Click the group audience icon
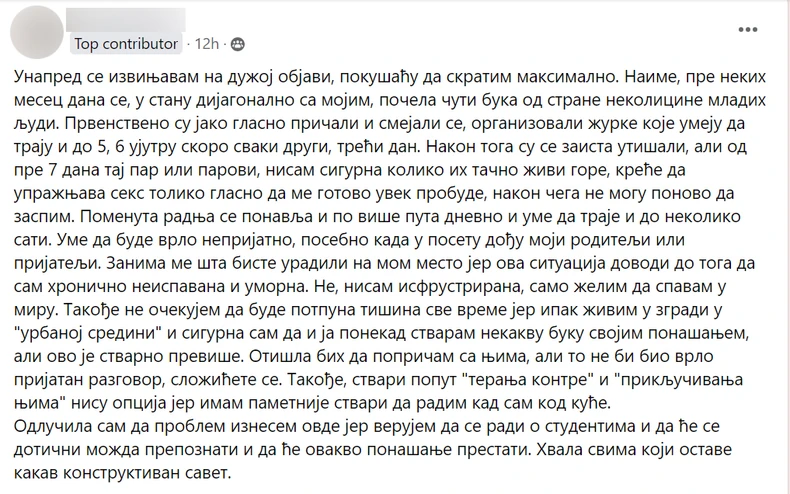 pos(237,44)
